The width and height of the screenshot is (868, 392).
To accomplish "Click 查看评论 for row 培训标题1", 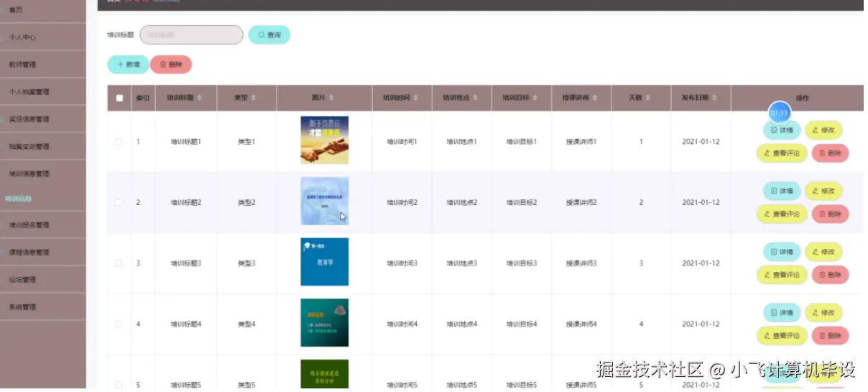I will (782, 153).
